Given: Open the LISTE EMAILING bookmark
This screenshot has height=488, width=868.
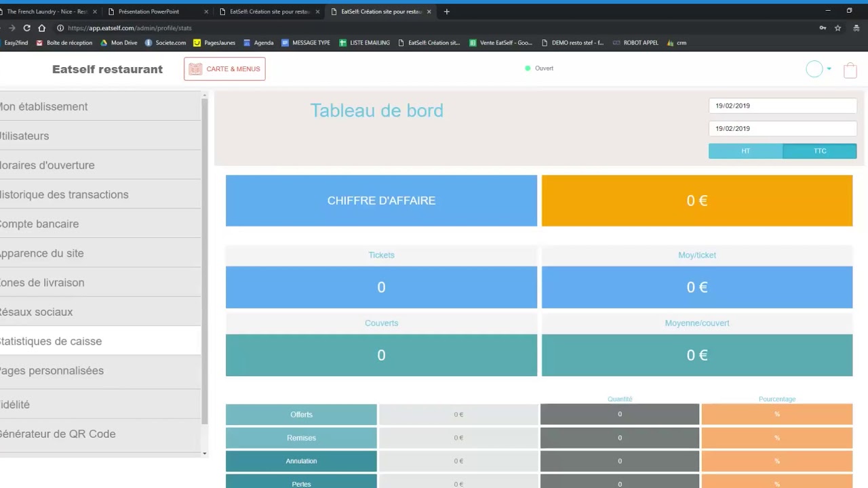Looking at the screenshot, I should click(x=364, y=43).
